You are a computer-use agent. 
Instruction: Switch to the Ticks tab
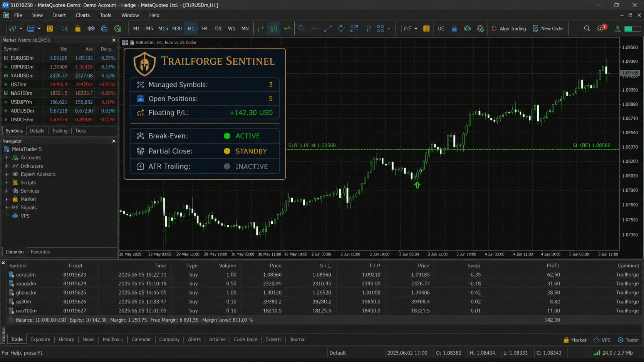[x=80, y=131]
